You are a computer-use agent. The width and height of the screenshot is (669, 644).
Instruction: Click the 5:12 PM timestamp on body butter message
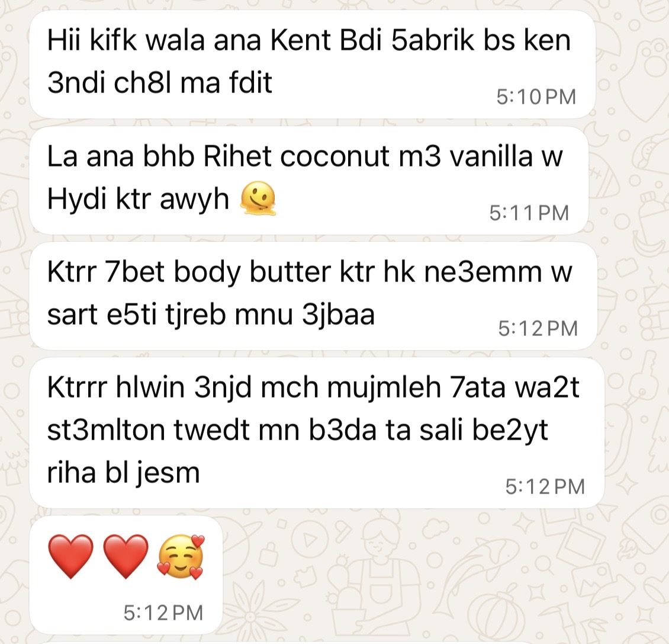[x=538, y=328]
